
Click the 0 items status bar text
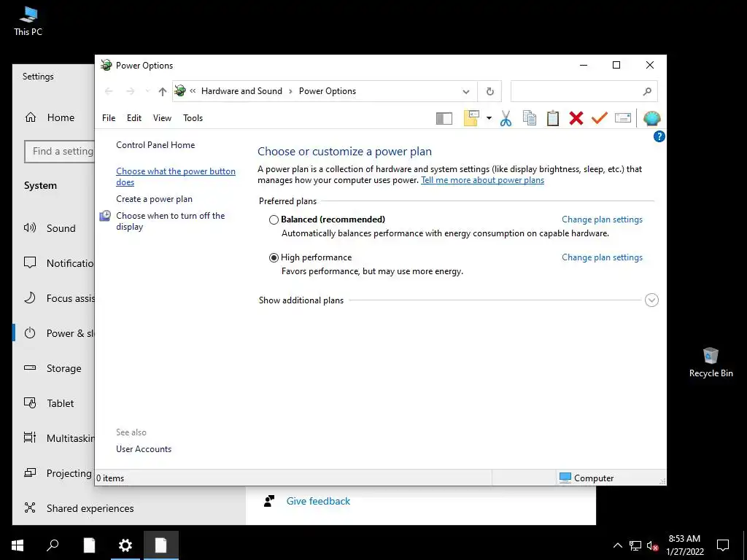(110, 478)
